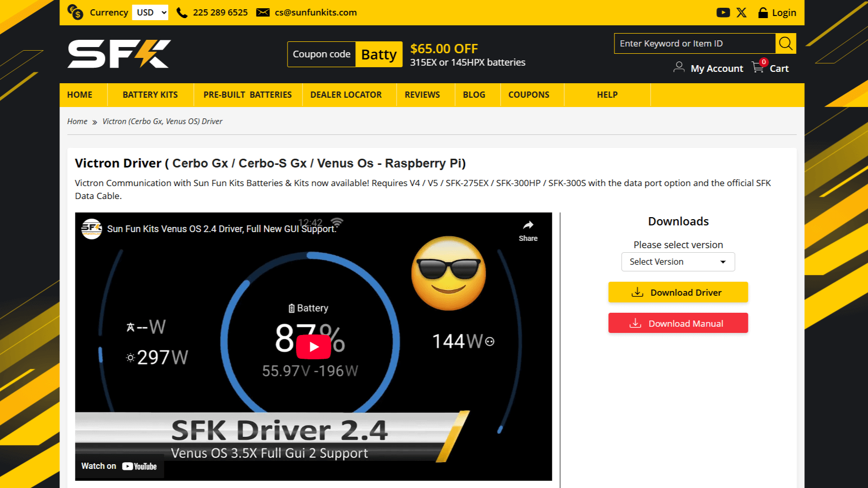Click the email envelope icon
The image size is (868, 488).
[263, 12]
